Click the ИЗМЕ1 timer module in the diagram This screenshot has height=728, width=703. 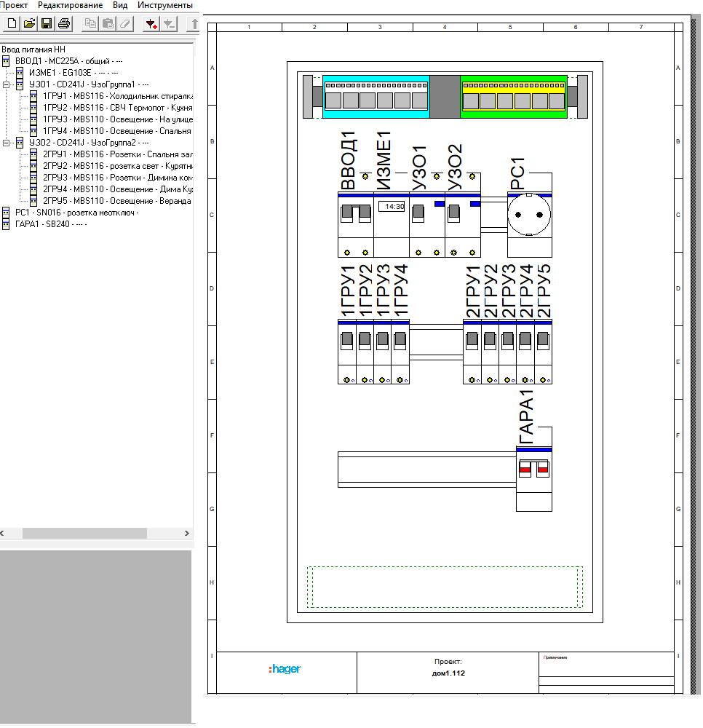pos(392,224)
